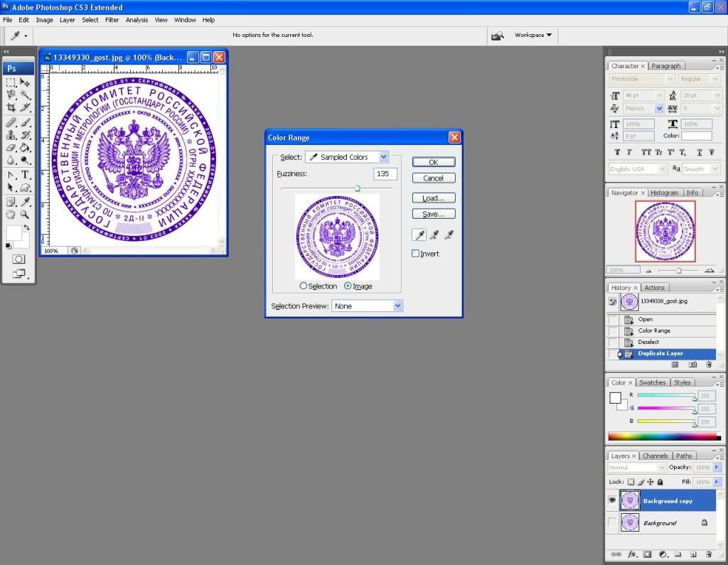The image size is (728, 565).
Task: Create new layer in Layers panel
Action: (x=693, y=554)
